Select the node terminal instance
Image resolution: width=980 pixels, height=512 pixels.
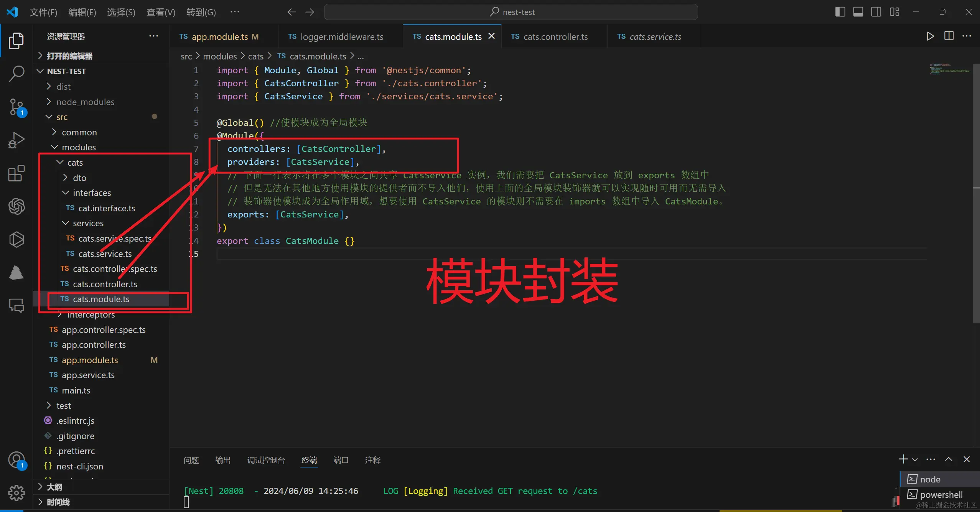(940, 479)
